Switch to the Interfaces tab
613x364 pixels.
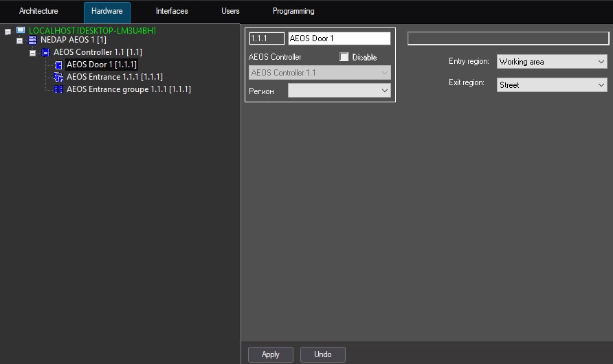(172, 11)
